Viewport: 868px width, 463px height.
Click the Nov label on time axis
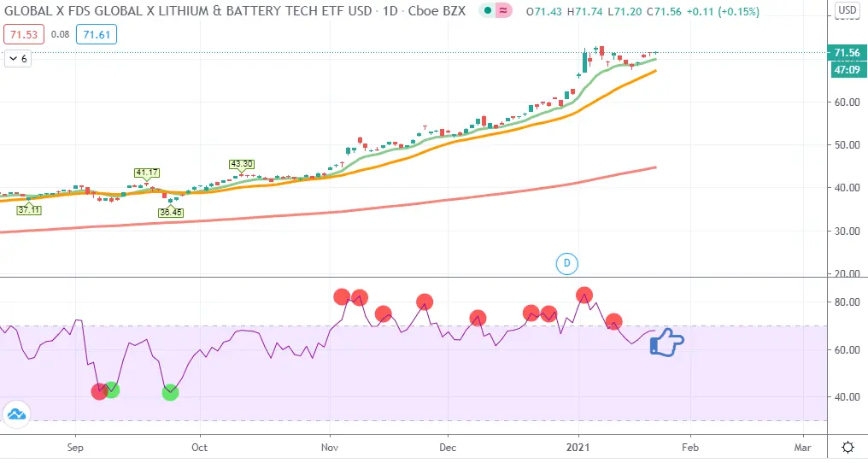point(330,448)
